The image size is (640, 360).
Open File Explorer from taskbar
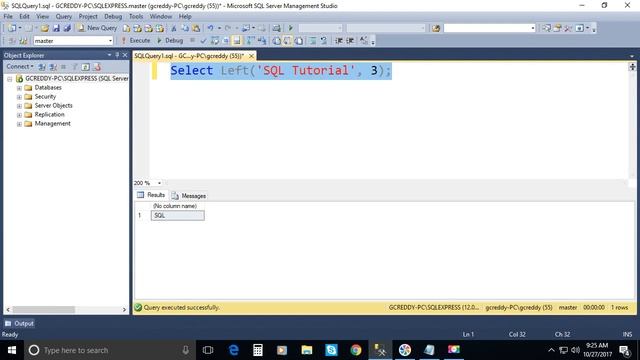tap(307, 350)
